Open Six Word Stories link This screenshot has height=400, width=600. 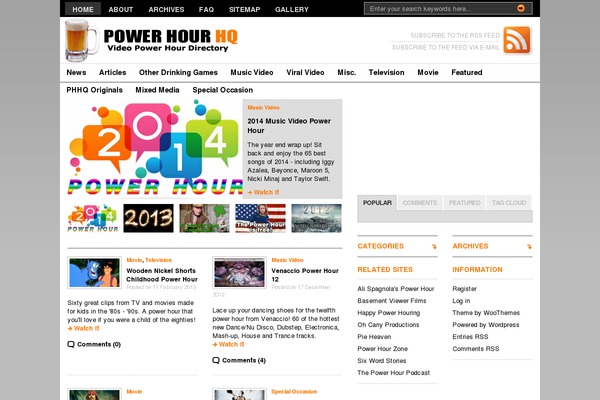click(382, 361)
